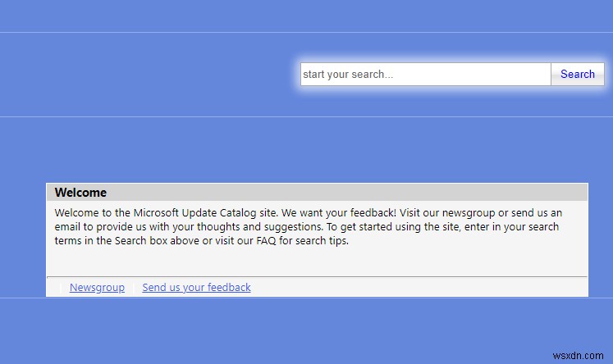This screenshot has width=613, height=364.
Task: Click the bold Welcome heading
Action: point(80,193)
